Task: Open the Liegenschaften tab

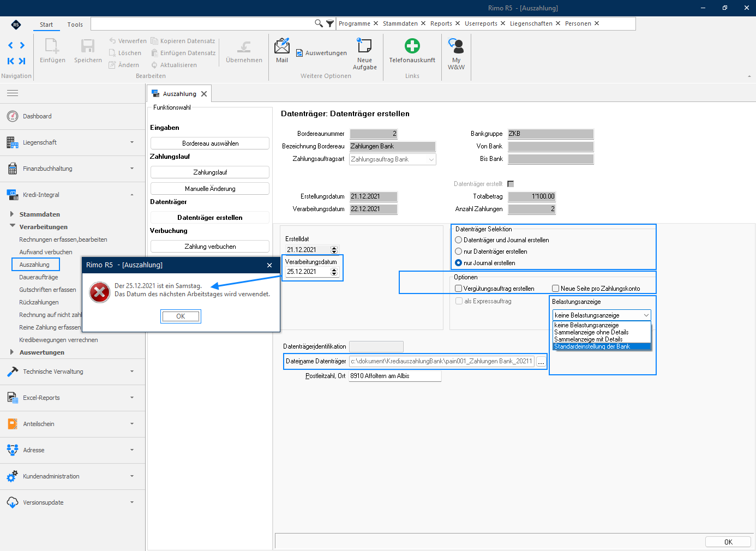Action: [x=531, y=23]
